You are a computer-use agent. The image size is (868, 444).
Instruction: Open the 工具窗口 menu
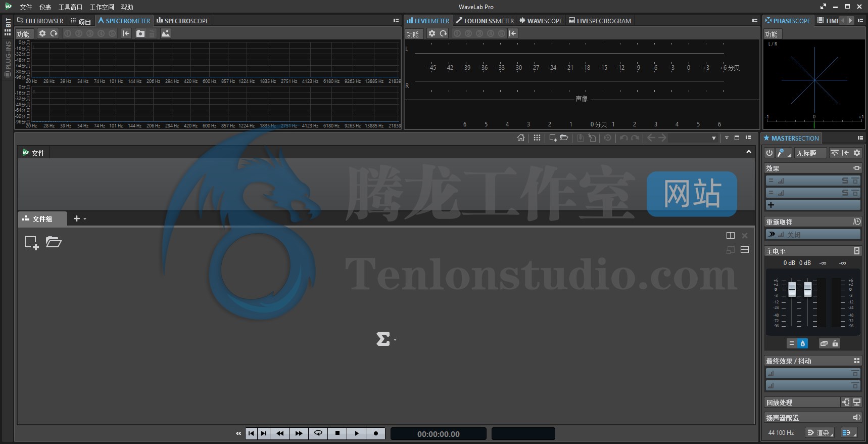[x=70, y=7]
